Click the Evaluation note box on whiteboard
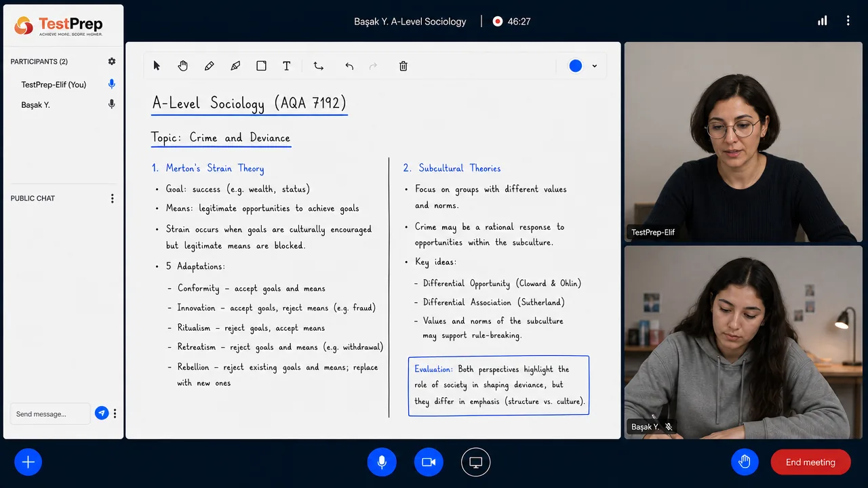This screenshot has width=868, height=488. tap(498, 386)
